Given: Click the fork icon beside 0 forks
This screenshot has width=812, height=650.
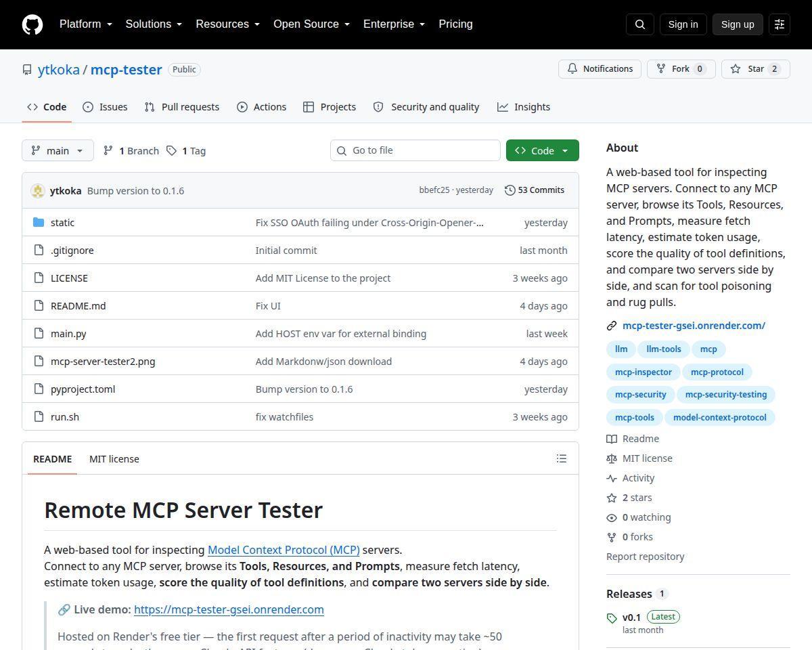Looking at the screenshot, I should pyautogui.click(x=612, y=537).
